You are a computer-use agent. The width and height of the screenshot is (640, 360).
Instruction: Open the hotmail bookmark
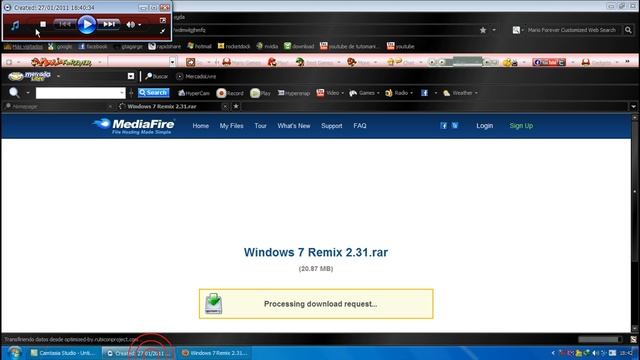click(200, 47)
